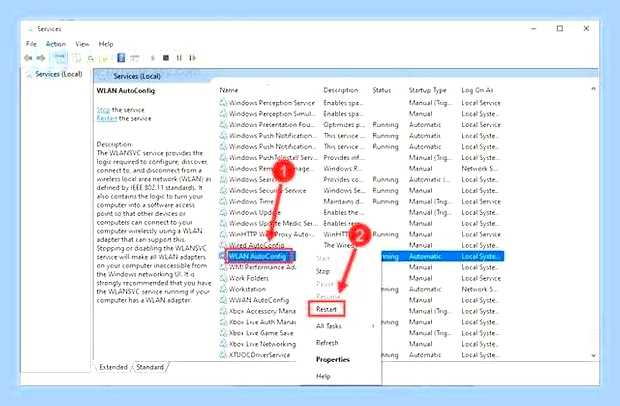Click the WLAN AutoConfig heading in the left description pane
This screenshot has width=620, height=406.
click(126, 91)
